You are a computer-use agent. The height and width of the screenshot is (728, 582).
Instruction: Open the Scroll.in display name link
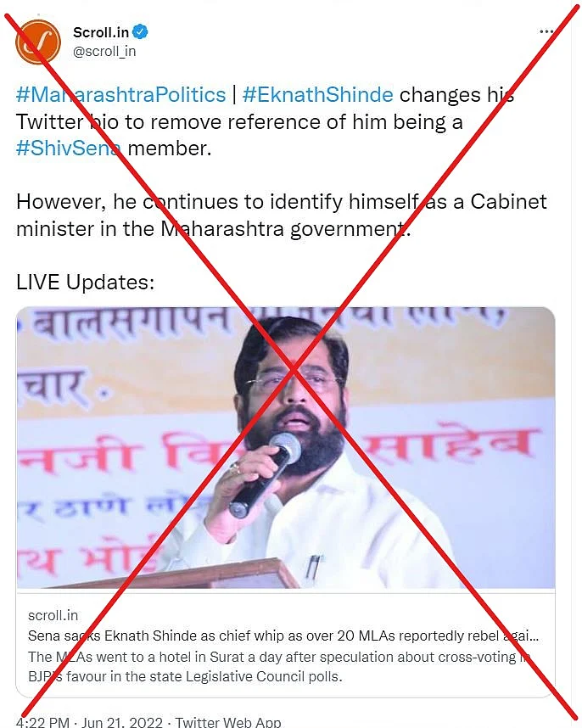click(101, 32)
